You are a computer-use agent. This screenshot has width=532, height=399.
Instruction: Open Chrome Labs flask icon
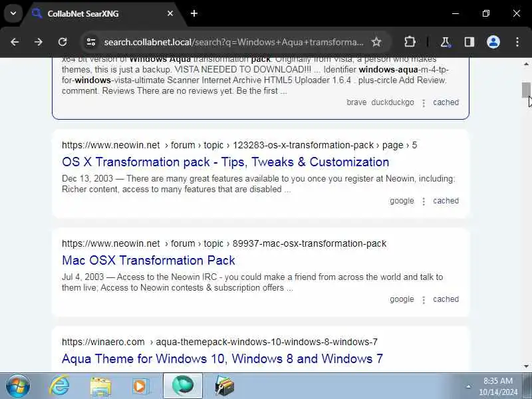pyautogui.click(x=445, y=42)
